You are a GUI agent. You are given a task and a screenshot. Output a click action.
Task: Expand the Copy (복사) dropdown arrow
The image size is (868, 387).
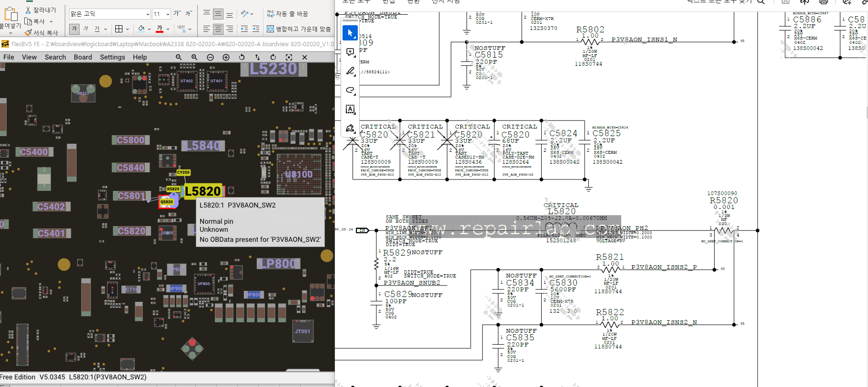(x=51, y=22)
